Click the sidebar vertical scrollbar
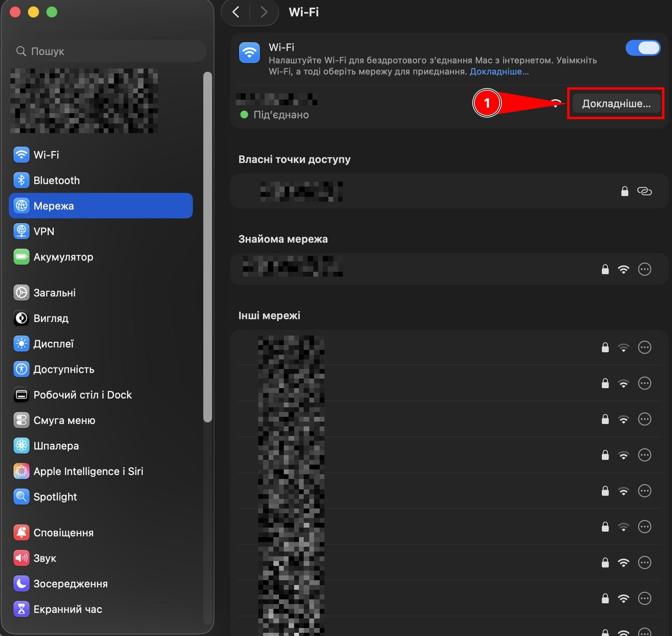This screenshot has width=672, height=636. point(207,247)
